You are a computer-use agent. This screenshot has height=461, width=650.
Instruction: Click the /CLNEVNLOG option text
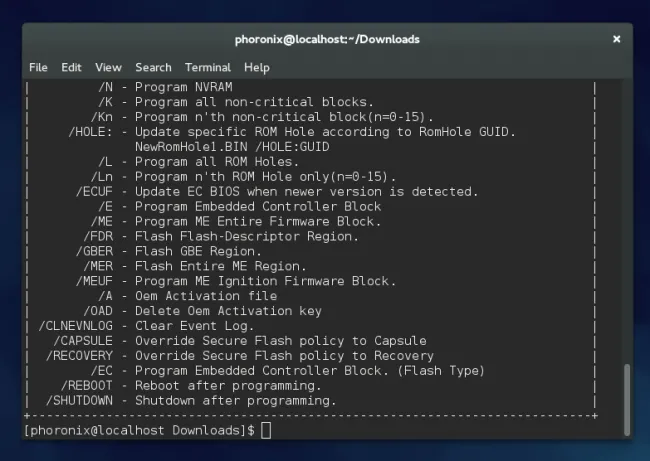77,326
